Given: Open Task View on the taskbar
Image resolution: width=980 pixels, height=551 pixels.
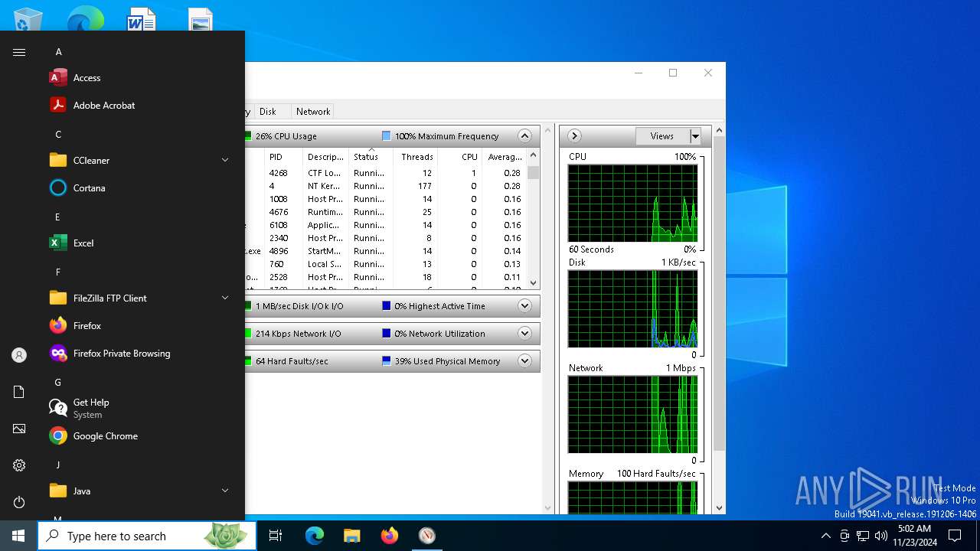Looking at the screenshot, I should tap(276, 536).
